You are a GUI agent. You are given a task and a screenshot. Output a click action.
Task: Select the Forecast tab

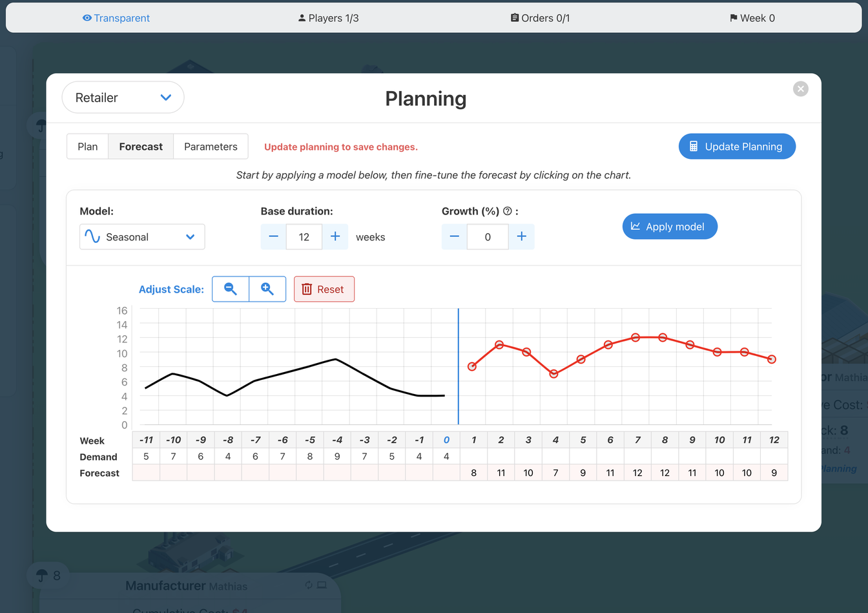(141, 147)
